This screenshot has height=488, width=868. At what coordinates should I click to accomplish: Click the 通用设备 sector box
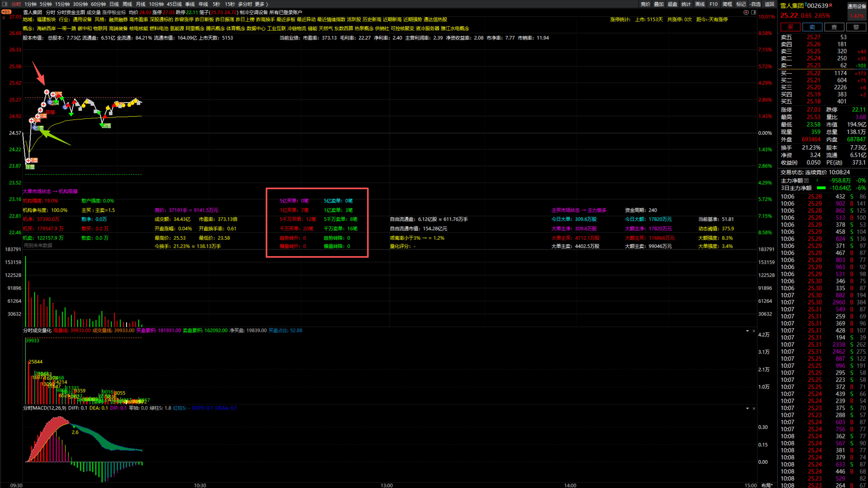pyautogui.click(x=857, y=7)
